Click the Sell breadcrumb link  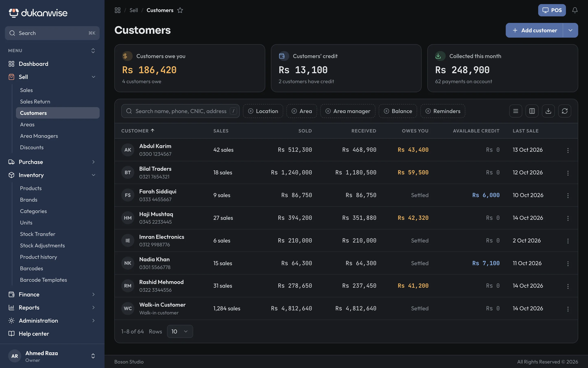[134, 10]
